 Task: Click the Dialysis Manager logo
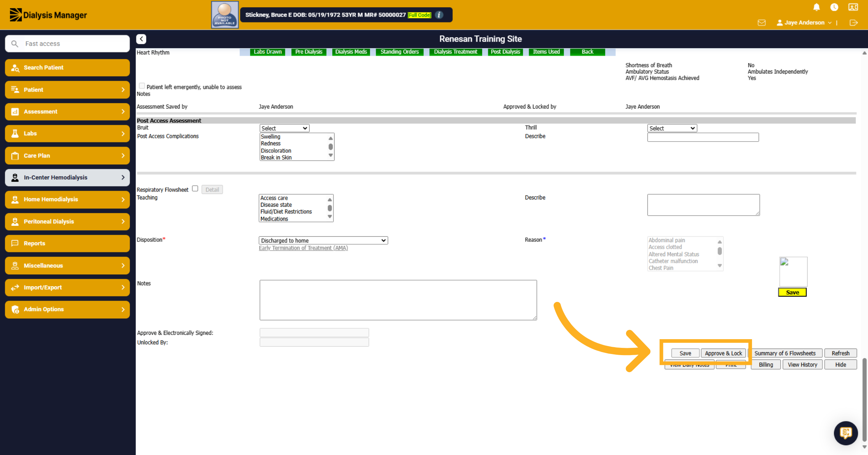48,15
